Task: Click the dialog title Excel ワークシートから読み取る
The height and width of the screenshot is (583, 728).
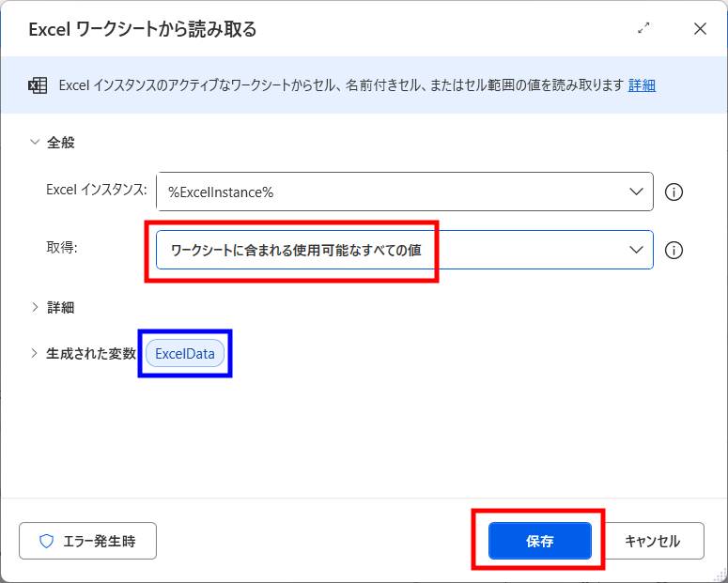Action: point(143,29)
